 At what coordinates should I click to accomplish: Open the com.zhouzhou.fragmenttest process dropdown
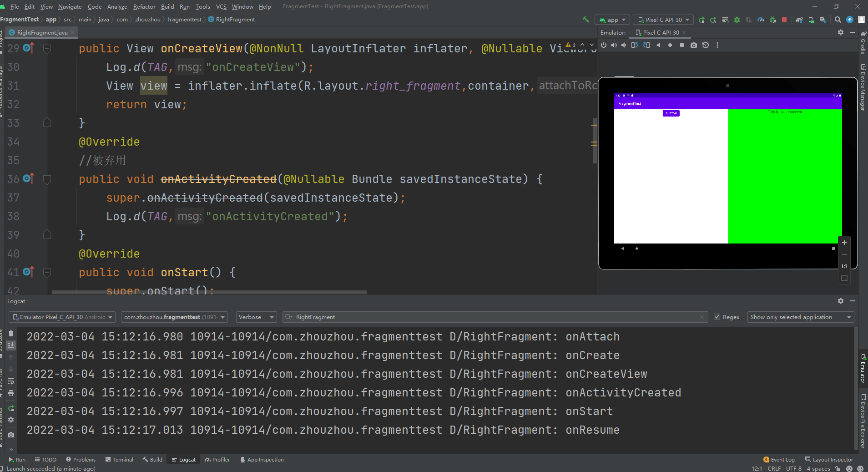pos(175,317)
